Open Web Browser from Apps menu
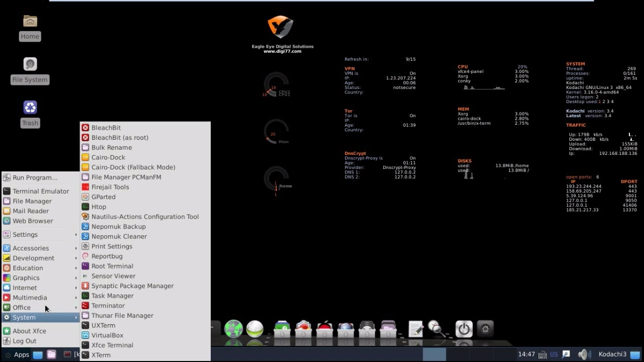This screenshot has height=362, width=644. [x=41, y=221]
